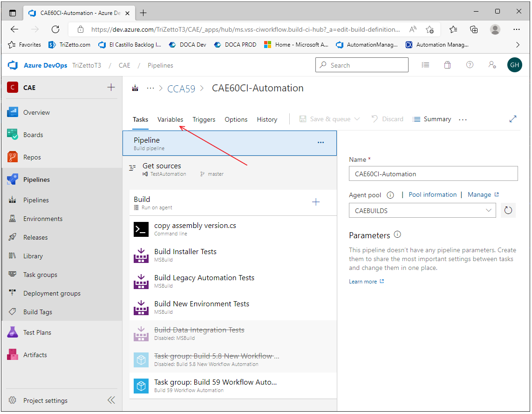Viewport: 532px width, 414px height.
Task: Open Pipeline row more options ellipsis
Action: point(321,143)
